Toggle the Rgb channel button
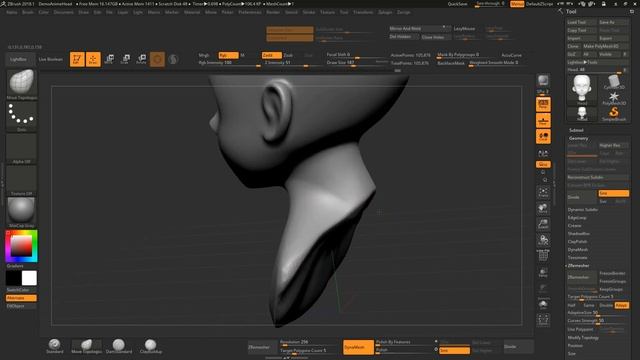Image resolution: width=640 pixels, height=360 pixels. tap(228, 55)
